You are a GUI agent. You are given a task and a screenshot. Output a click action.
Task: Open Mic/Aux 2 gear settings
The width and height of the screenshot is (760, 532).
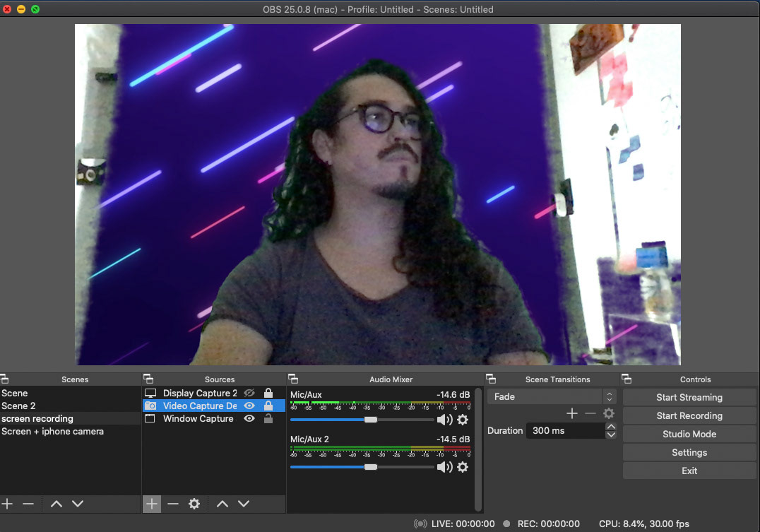[463, 467]
